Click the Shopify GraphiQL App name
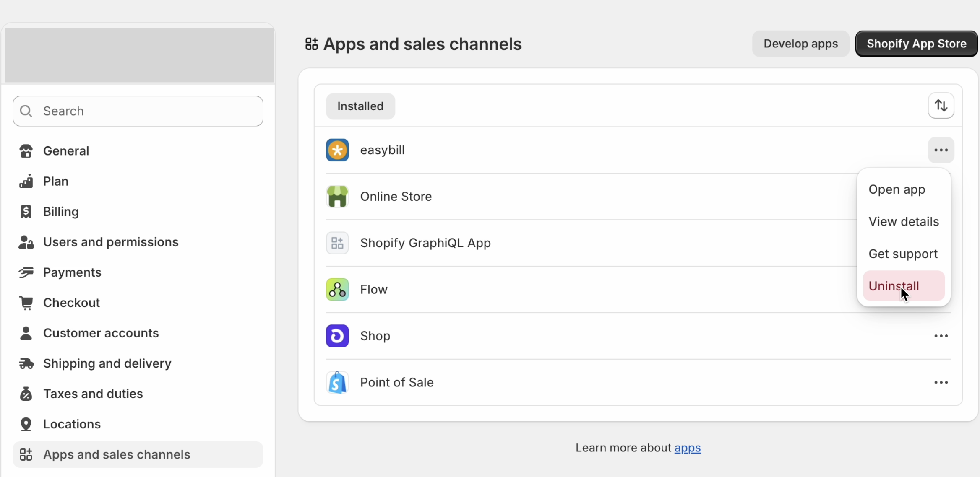The width and height of the screenshot is (980, 477). pos(425,243)
